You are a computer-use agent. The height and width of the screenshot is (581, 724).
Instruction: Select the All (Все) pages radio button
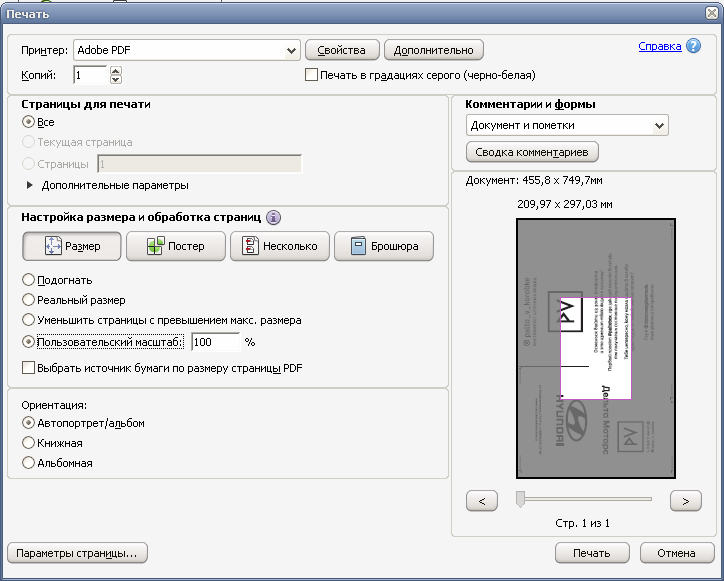click(x=28, y=122)
